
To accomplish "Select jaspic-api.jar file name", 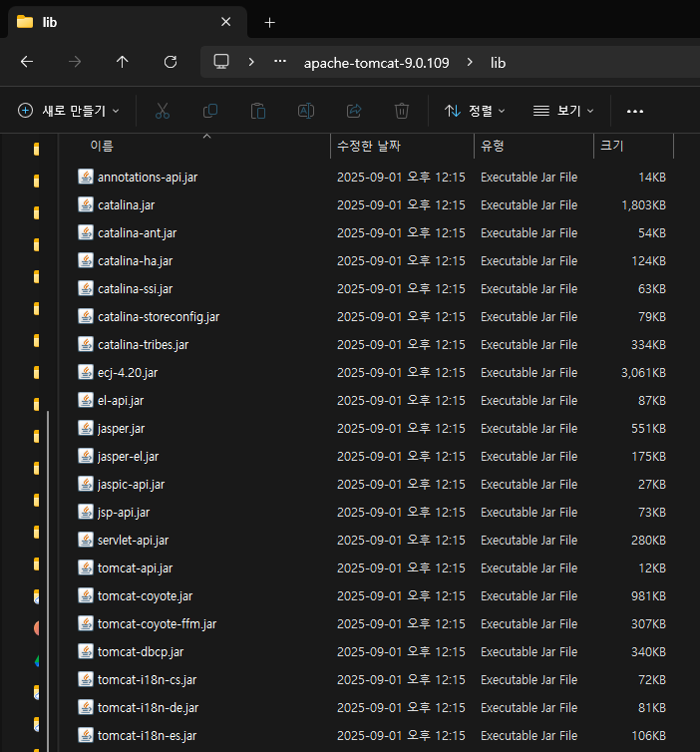I will tap(131, 485).
